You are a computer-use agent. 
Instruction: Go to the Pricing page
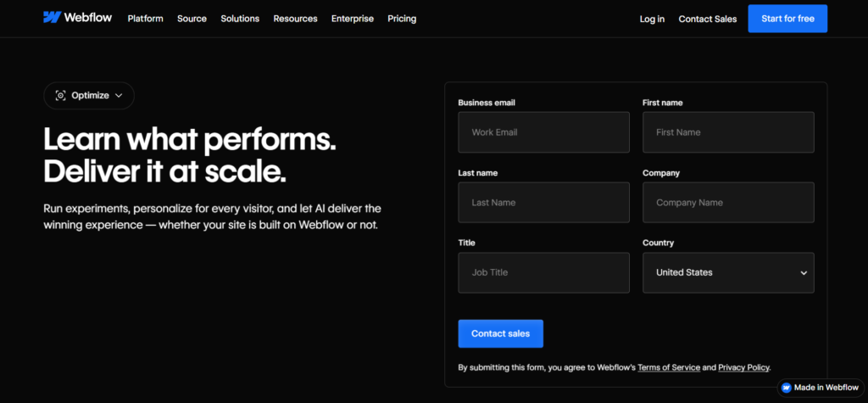pyautogui.click(x=401, y=19)
